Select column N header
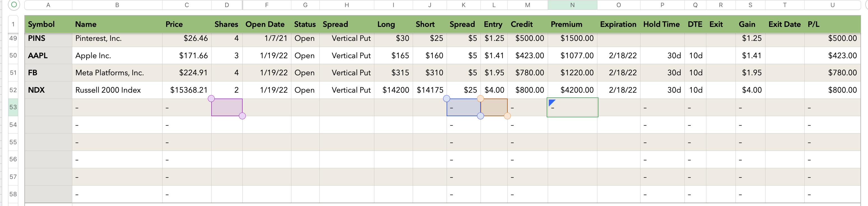This screenshot has height=206, width=868. pyautogui.click(x=572, y=5)
